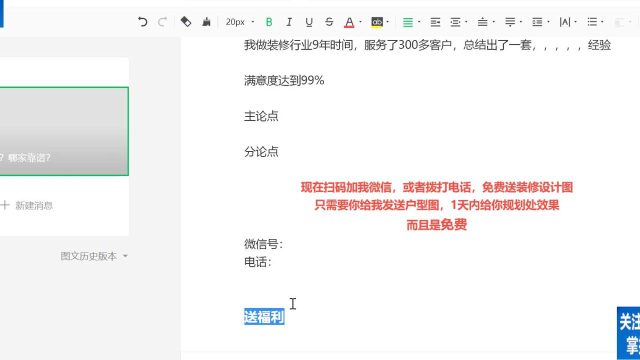Click the 分论点 line
This screenshot has height=360, width=640.
[261, 152]
